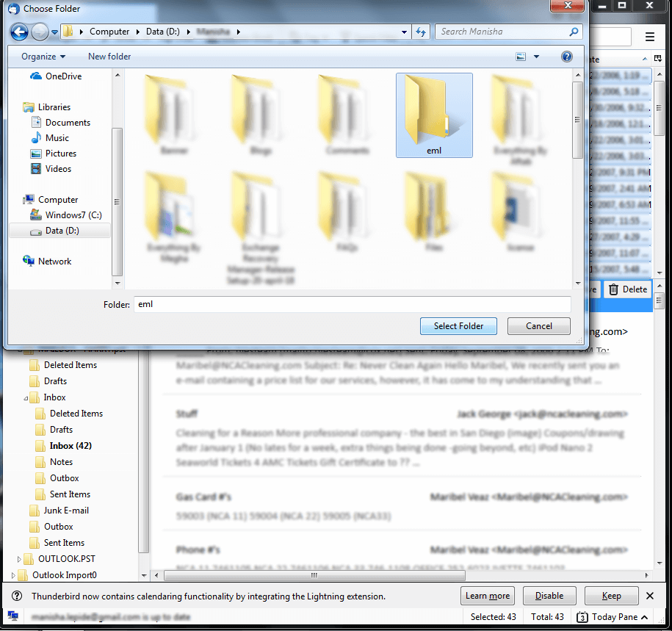Open the Deleted Items folder under the mailbox root

63,365
